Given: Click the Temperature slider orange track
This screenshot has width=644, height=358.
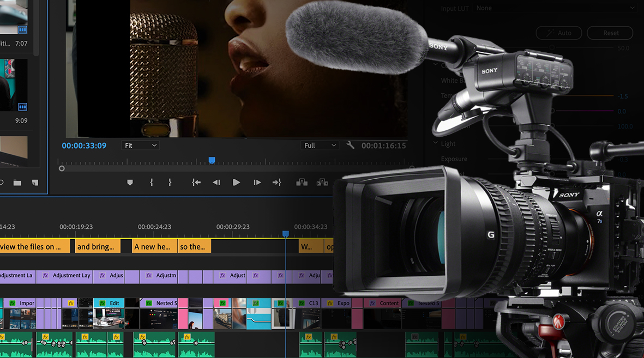Looking at the screenshot, I should point(585,96).
